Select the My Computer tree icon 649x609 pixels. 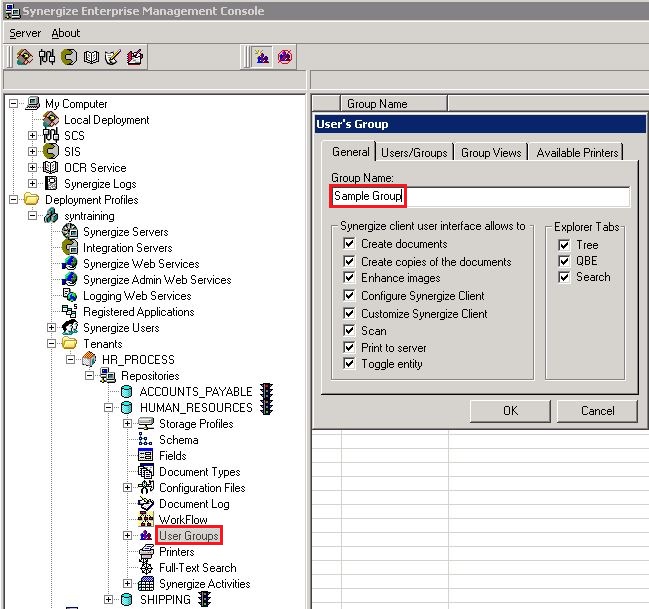pos(33,103)
